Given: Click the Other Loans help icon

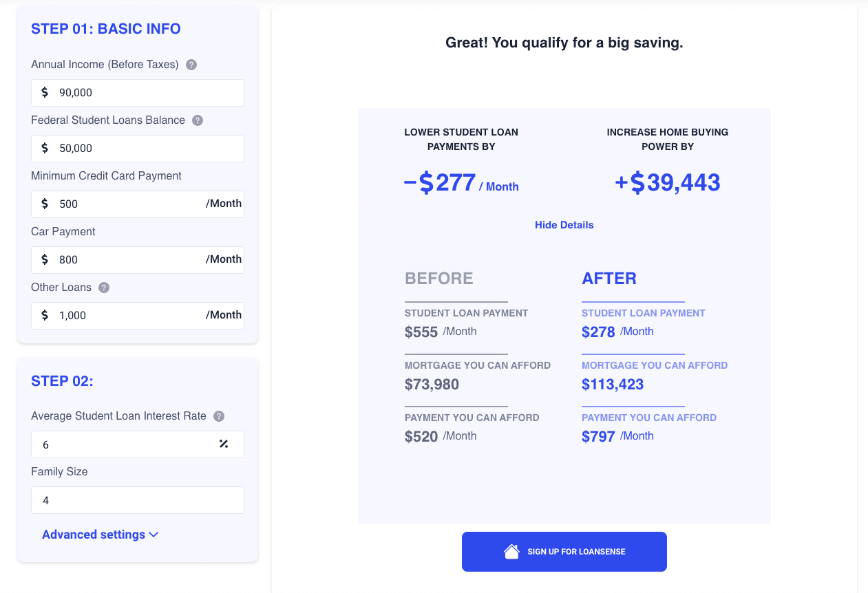Looking at the screenshot, I should click(x=104, y=288).
